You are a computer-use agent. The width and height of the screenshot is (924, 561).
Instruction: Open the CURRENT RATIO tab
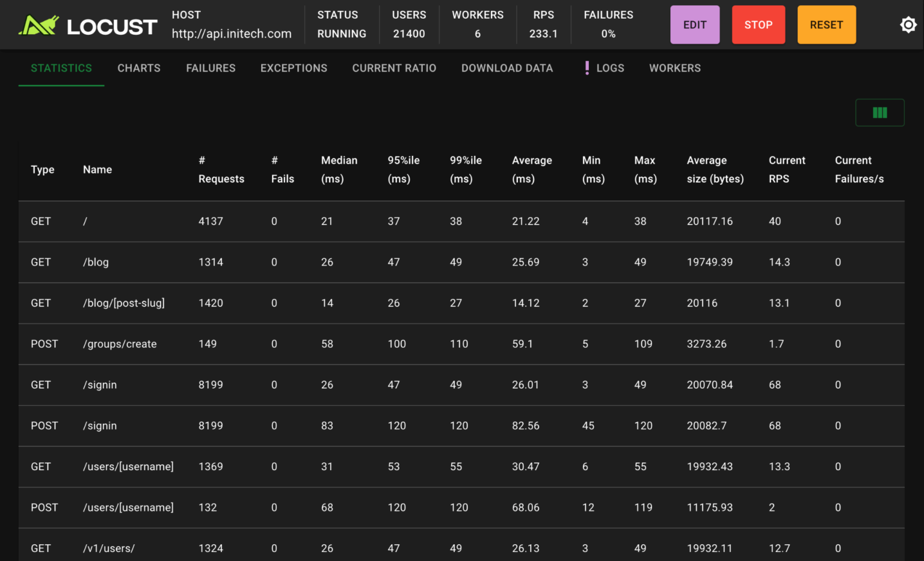tap(394, 68)
